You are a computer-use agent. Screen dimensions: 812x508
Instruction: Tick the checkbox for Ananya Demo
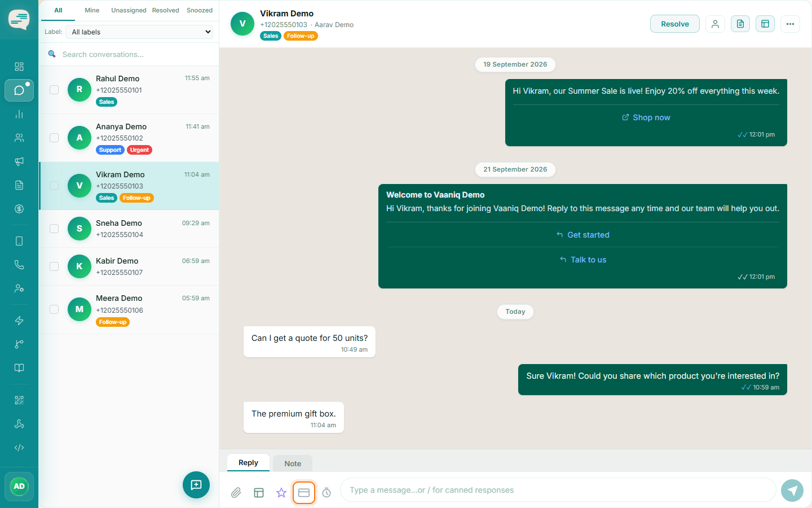pos(54,138)
